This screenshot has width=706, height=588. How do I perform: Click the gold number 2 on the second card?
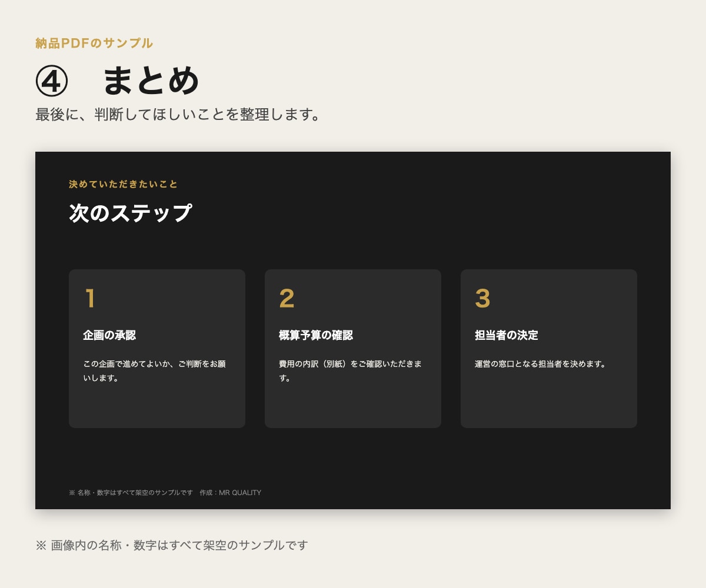point(287,298)
